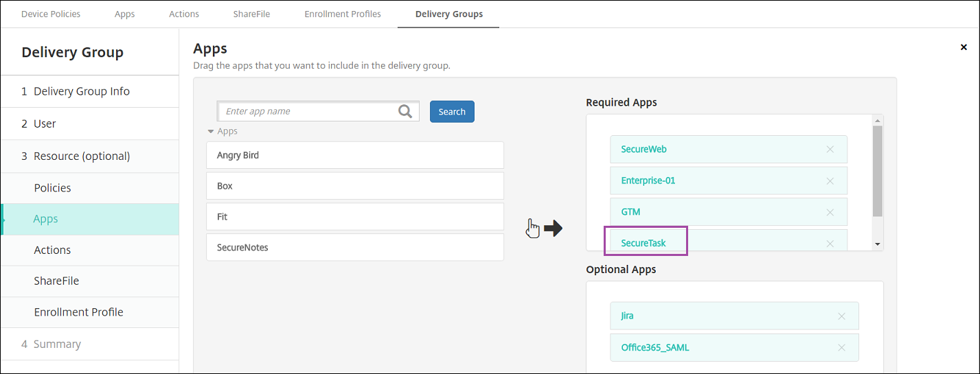Go to Policies in the sidebar

pyautogui.click(x=53, y=188)
